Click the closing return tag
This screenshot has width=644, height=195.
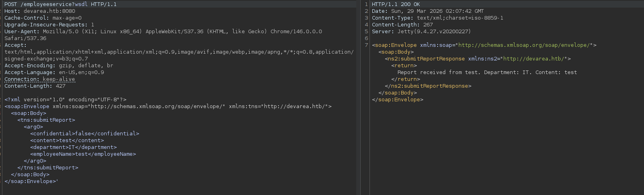tap(406, 79)
